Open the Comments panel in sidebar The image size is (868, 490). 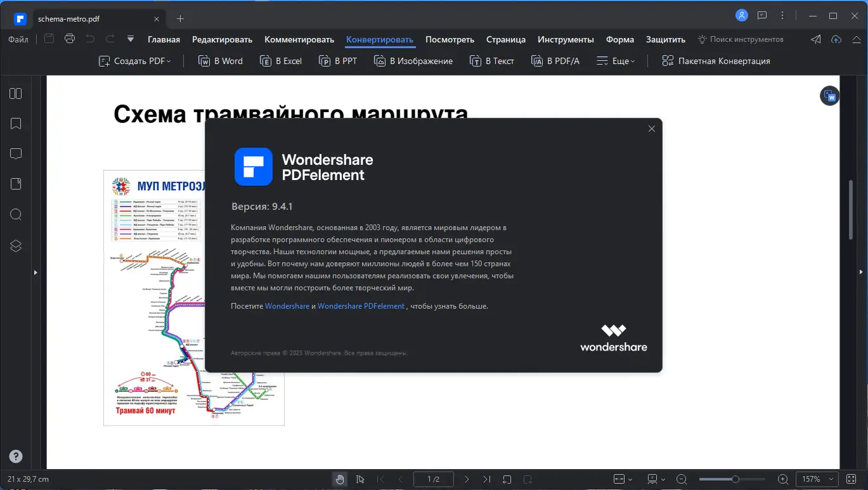(x=16, y=154)
